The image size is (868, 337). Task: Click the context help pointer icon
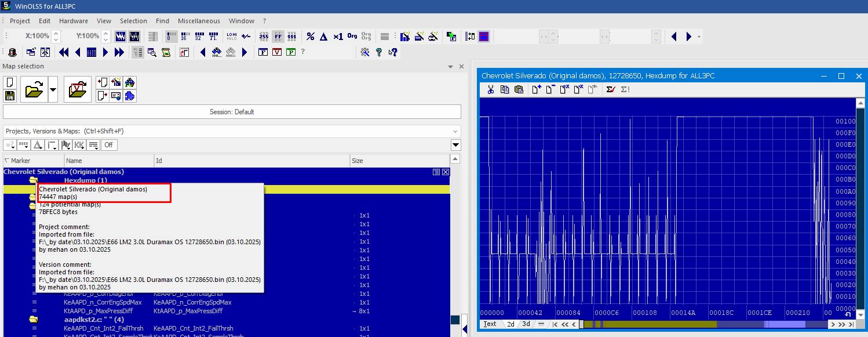pos(393,52)
